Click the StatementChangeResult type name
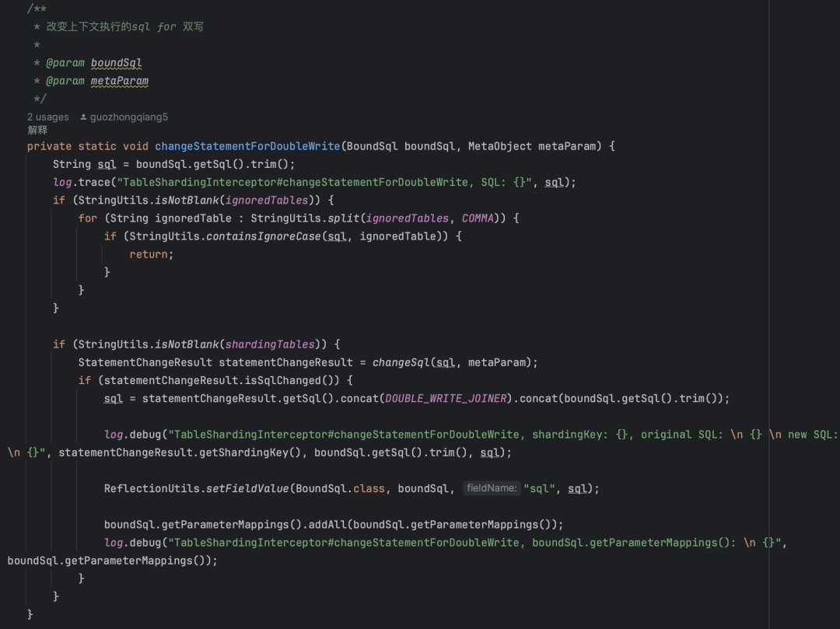Viewport: 840px width, 629px height. point(145,362)
